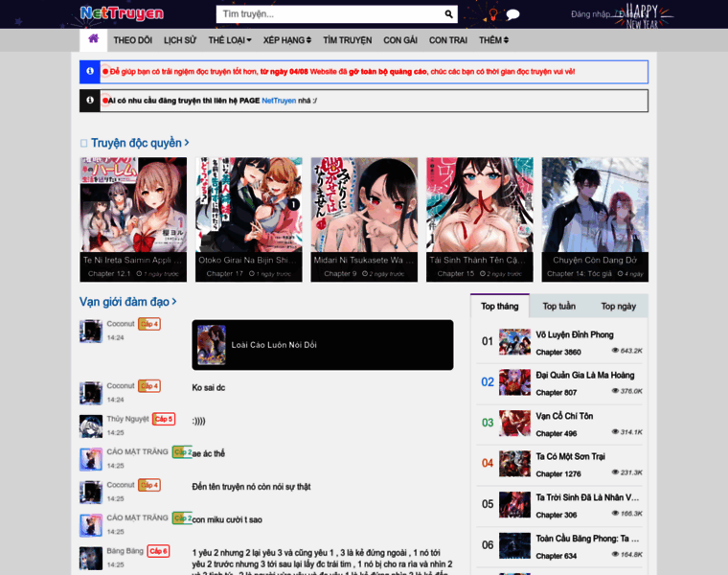Expand Truyện độc quyền section arrow
Screen dimensions: 728x575
(x=187, y=143)
